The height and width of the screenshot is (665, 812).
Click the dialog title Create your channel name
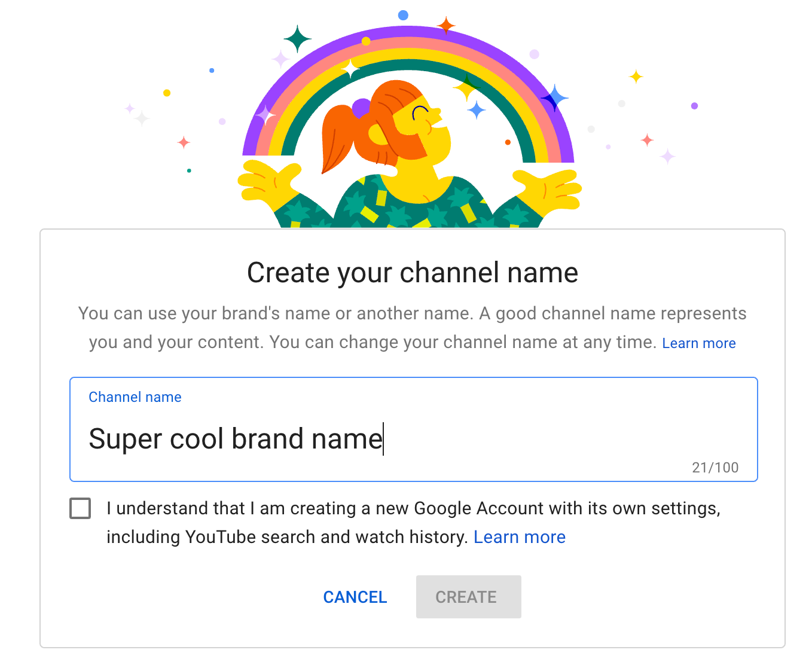413,272
